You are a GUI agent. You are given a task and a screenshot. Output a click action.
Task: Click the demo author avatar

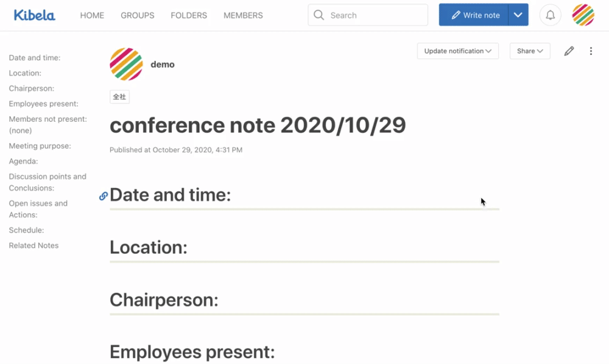[126, 64]
